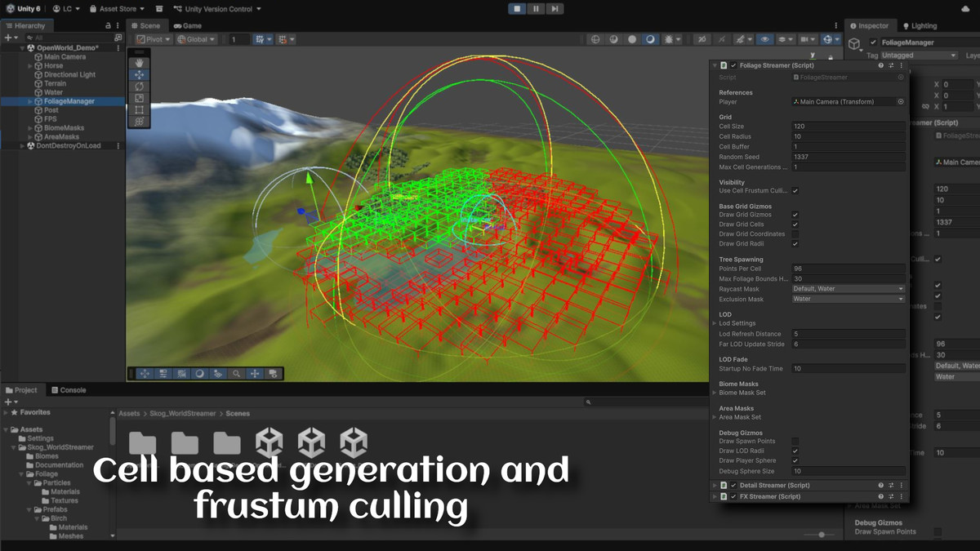Image resolution: width=980 pixels, height=551 pixels.
Task: Click the first folder in Scenes browser
Action: pyautogui.click(x=142, y=443)
